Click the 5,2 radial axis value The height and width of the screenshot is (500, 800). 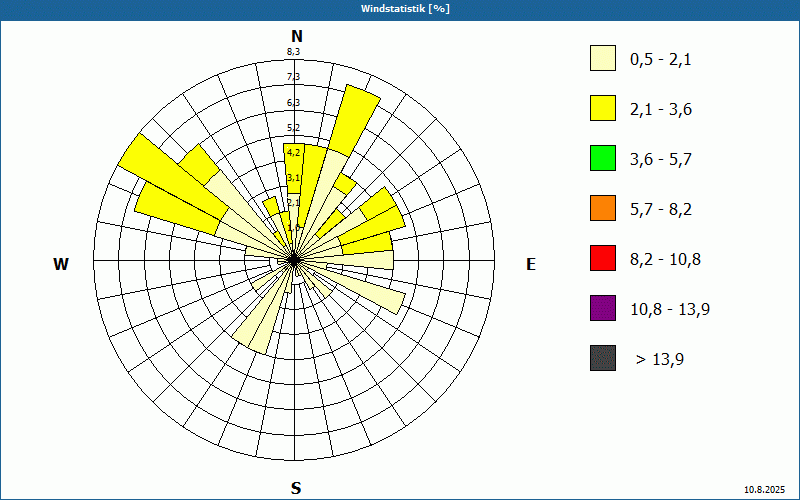293,128
